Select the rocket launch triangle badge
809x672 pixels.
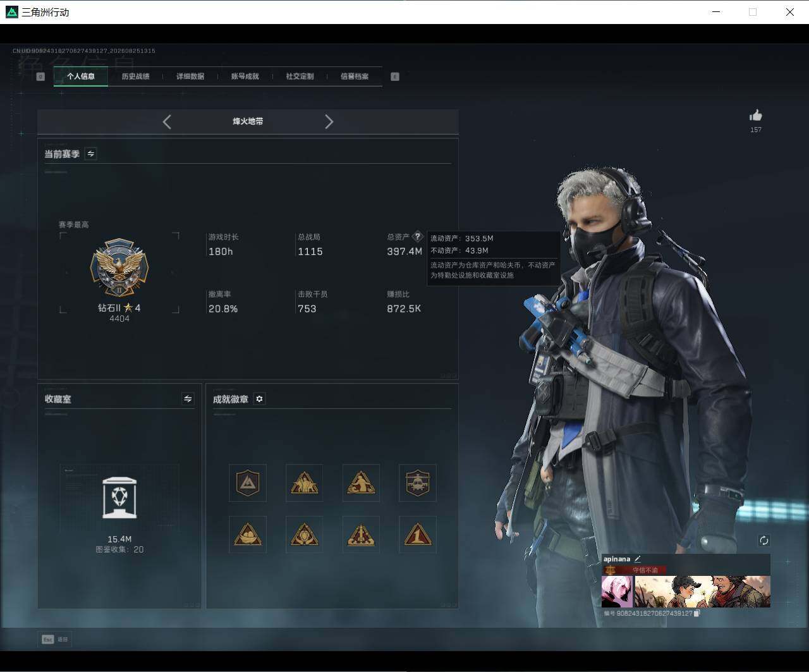coord(361,535)
